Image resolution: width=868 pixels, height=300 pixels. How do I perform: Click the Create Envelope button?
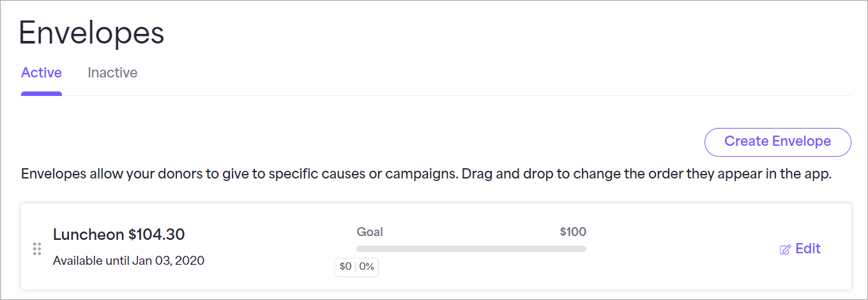[x=777, y=142]
